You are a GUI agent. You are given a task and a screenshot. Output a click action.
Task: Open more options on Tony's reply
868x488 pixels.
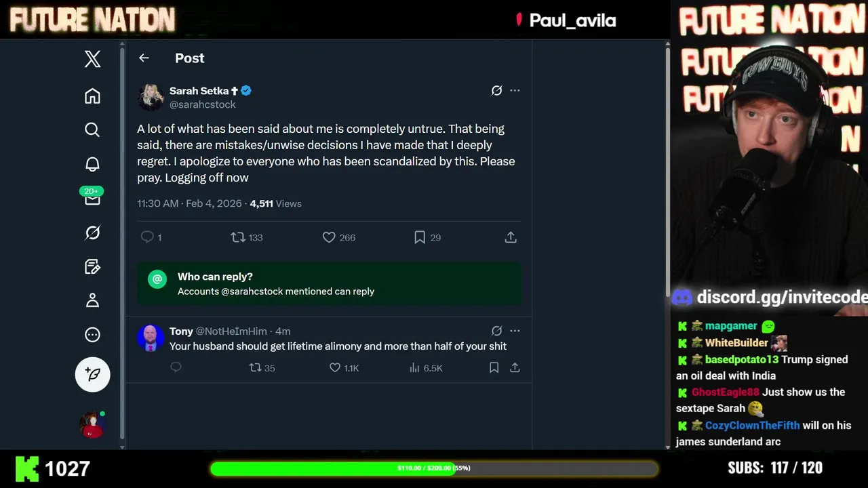tap(515, 331)
